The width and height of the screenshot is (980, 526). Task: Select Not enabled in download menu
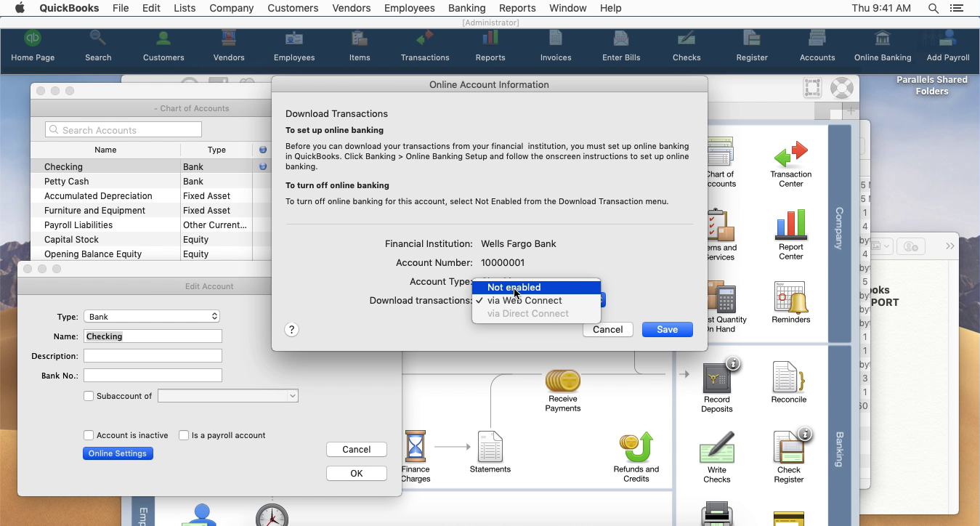pos(536,287)
